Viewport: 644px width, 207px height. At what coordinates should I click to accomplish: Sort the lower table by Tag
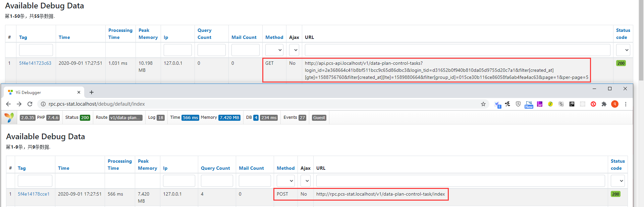click(x=22, y=168)
